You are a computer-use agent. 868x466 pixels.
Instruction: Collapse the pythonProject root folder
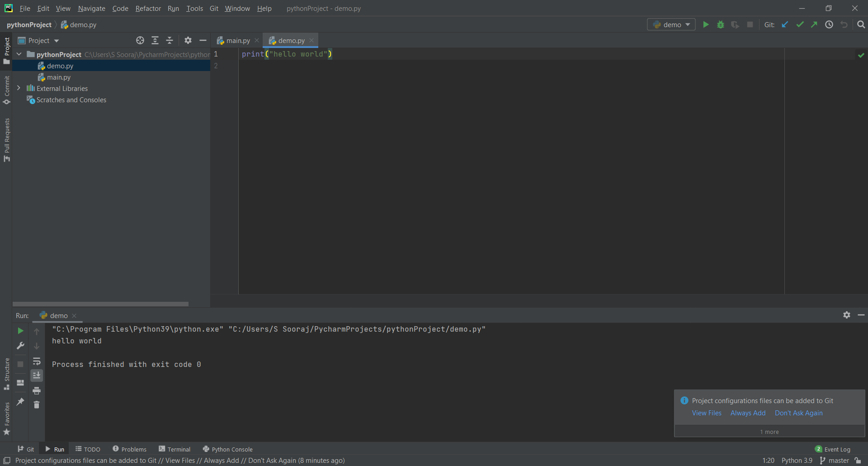(x=19, y=54)
